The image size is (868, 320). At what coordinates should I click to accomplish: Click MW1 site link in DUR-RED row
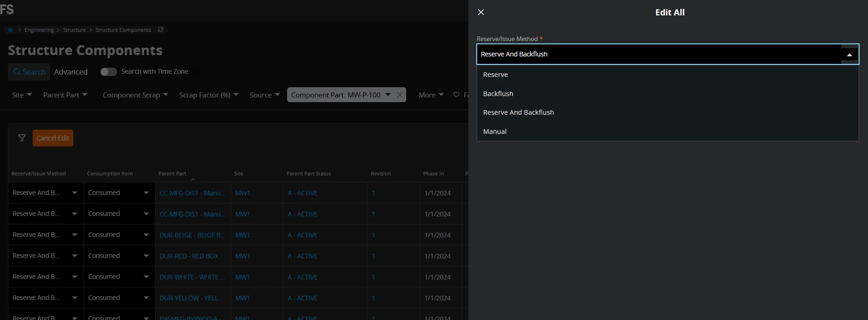coord(242,256)
